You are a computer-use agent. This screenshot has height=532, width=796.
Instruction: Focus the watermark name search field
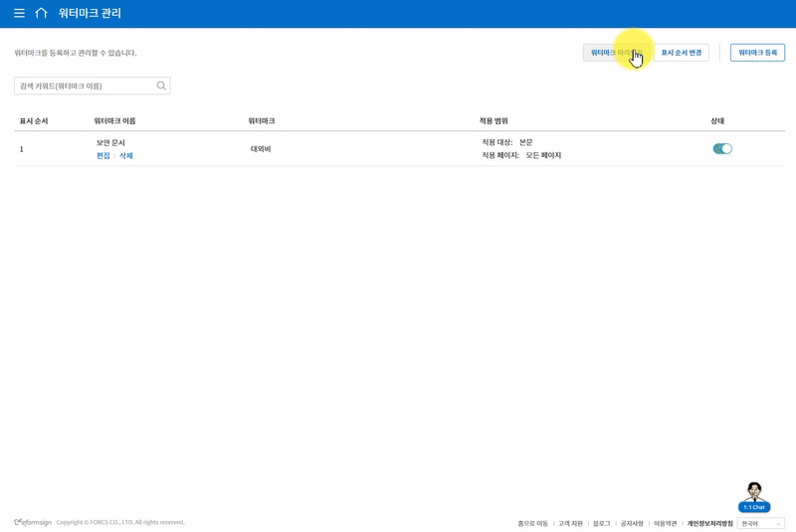85,86
